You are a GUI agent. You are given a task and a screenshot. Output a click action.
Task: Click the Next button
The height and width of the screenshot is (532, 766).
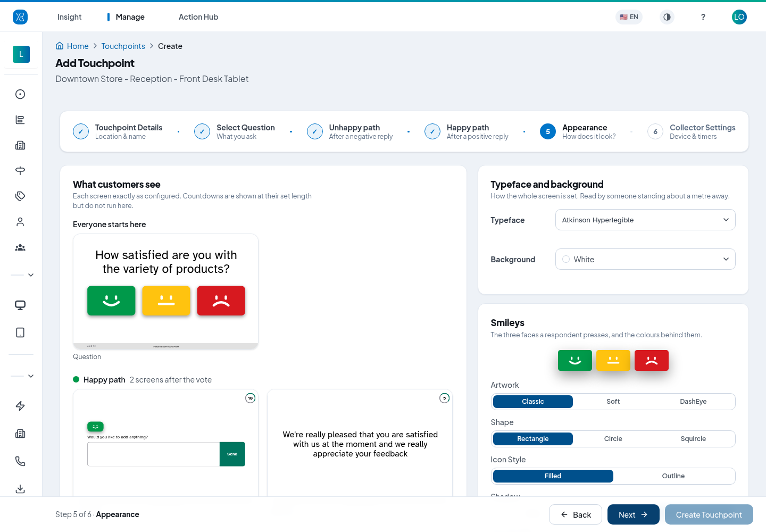click(634, 514)
